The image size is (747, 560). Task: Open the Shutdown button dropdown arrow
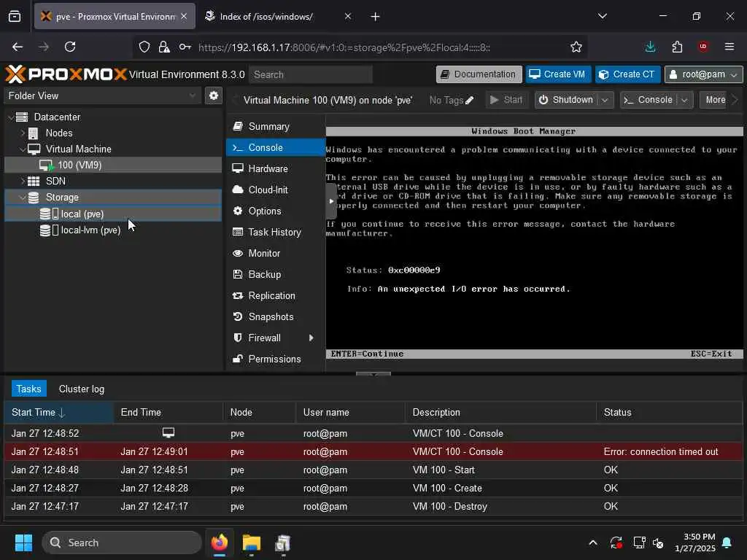605,100
